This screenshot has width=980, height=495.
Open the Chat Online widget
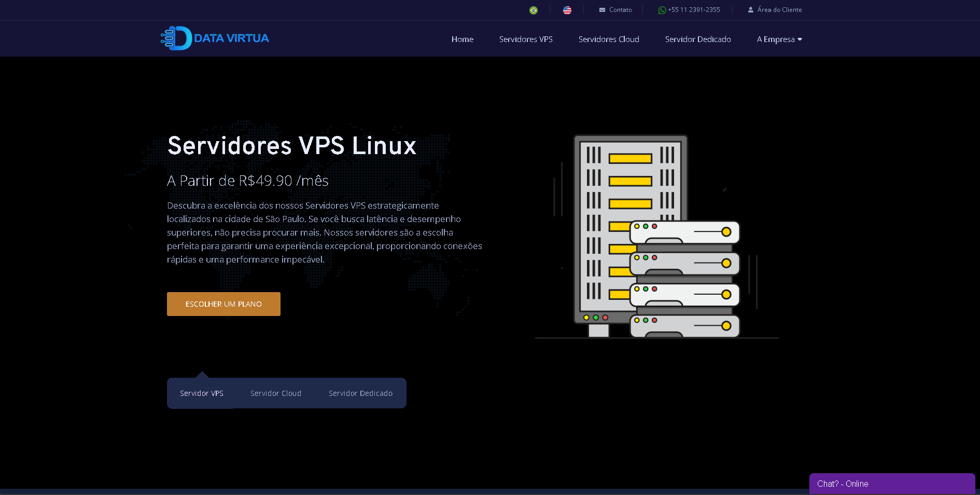[x=892, y=484]
